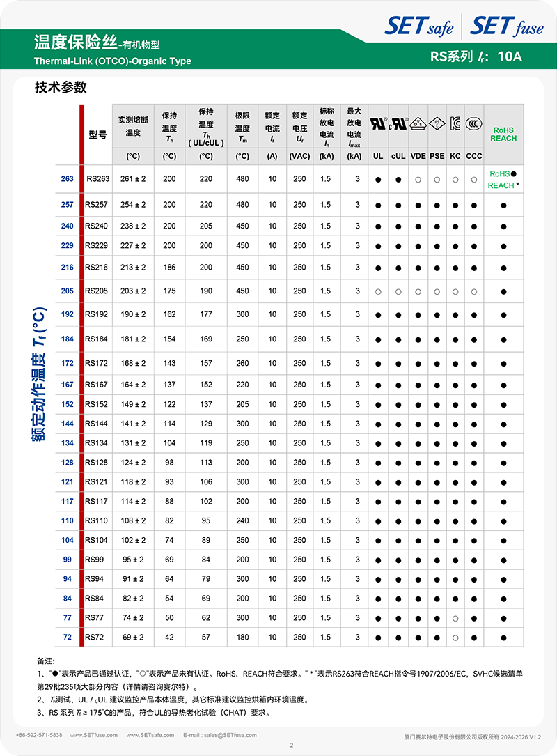Click the "VDE" text label under the logo

pos(418,156)
